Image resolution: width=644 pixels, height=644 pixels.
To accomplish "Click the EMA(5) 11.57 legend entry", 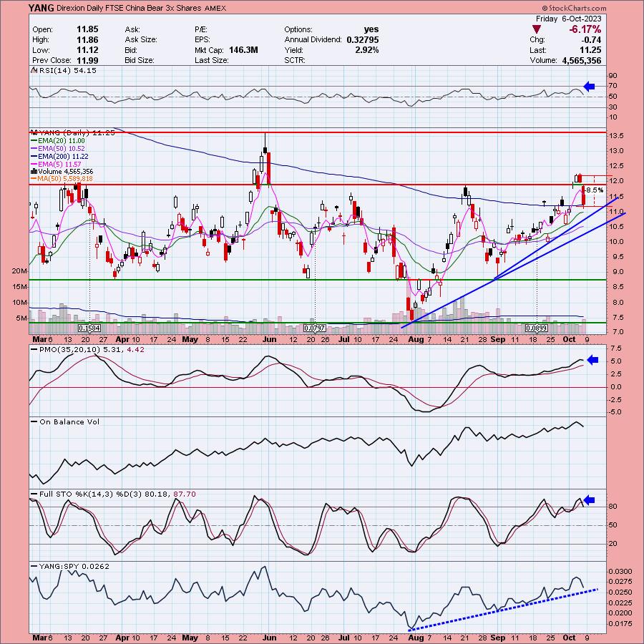I will click(x=57, y=165).
